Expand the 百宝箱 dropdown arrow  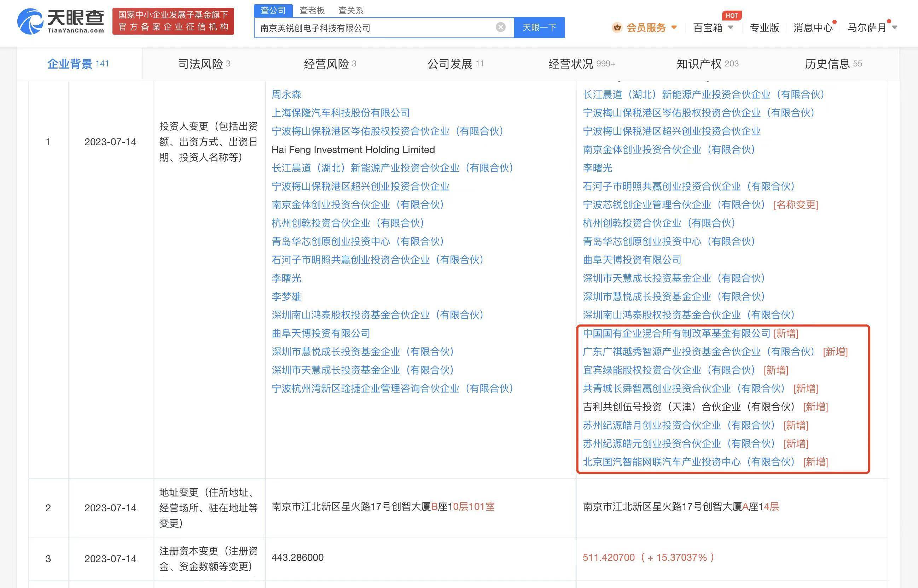(731, 28)
